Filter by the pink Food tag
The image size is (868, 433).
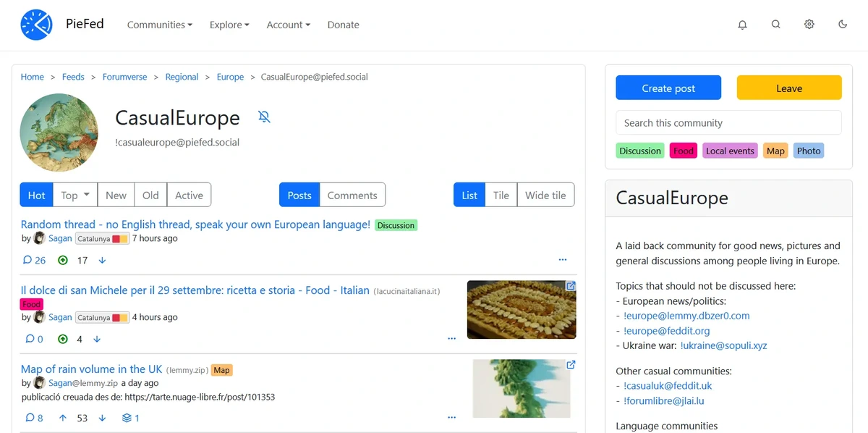click(x=683, y=151)
